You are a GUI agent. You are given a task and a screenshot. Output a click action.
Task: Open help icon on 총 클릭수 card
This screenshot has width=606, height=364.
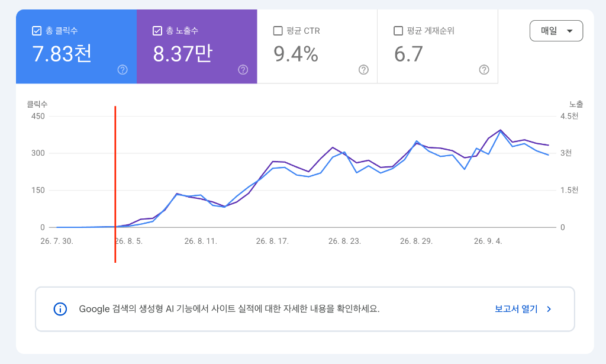pyautogui.click(x=123, y=70)
